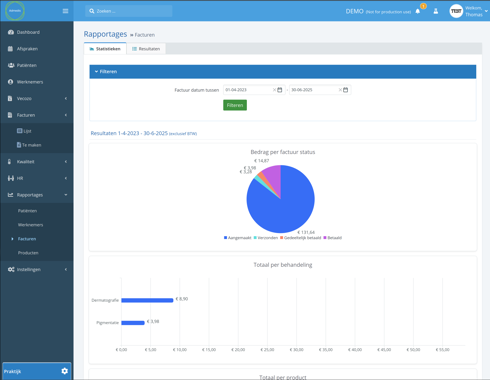Collapse the Rapportages submenu arrow
The height and width of the screenshot is (380, 490).
tap(66, 195)
